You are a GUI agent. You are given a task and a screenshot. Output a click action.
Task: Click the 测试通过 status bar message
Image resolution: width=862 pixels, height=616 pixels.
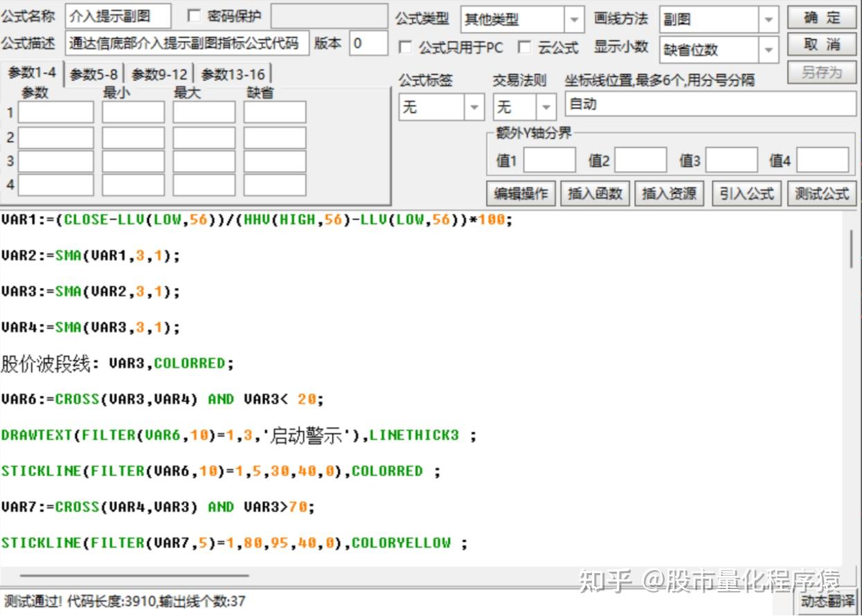(125, 601)
